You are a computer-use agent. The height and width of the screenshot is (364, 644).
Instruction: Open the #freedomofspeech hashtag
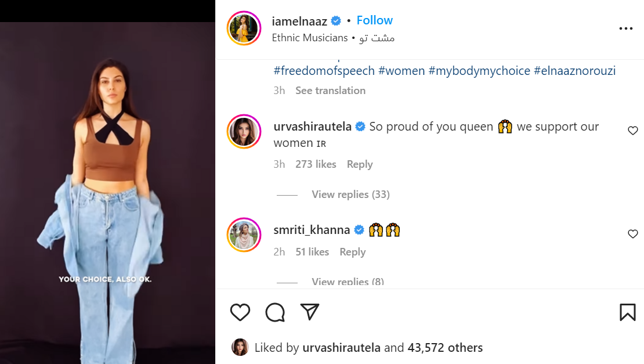324,71
